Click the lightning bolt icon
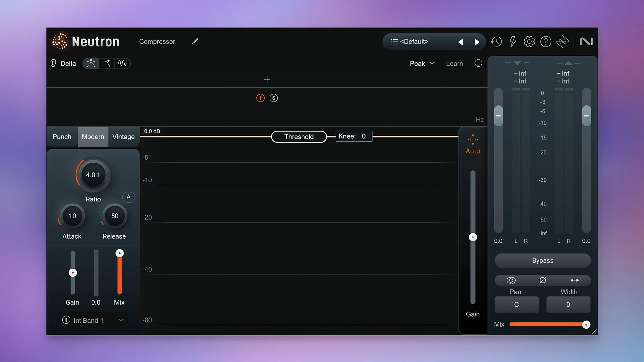 (513, 42)
